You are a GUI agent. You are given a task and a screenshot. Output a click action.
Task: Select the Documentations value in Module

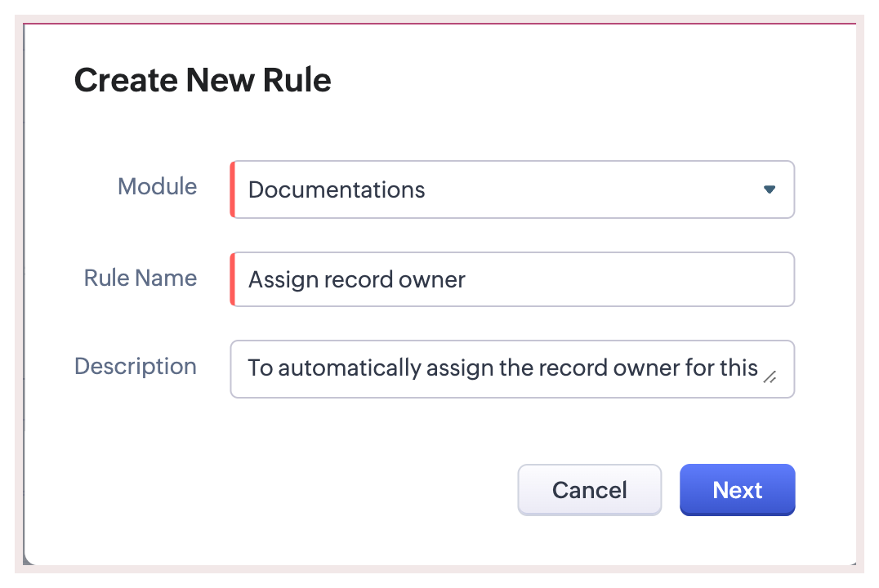click(x=337, y=190)
